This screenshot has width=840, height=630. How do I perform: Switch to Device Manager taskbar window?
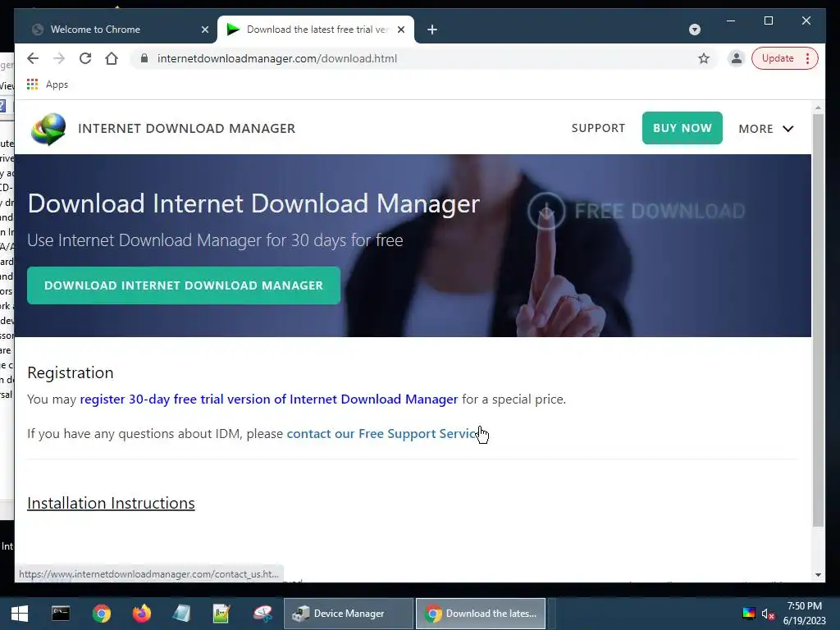pos(349,614)
